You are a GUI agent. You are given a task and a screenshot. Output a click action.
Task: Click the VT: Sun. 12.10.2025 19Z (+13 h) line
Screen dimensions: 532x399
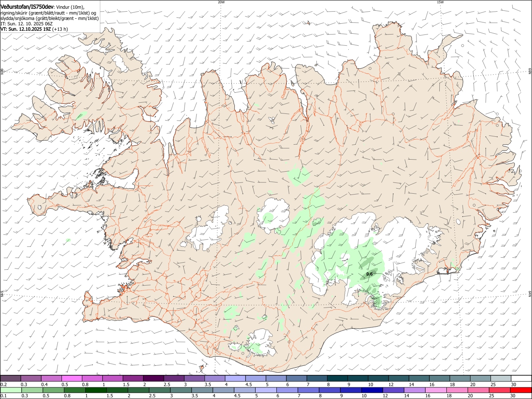click(x=34, y=29)
